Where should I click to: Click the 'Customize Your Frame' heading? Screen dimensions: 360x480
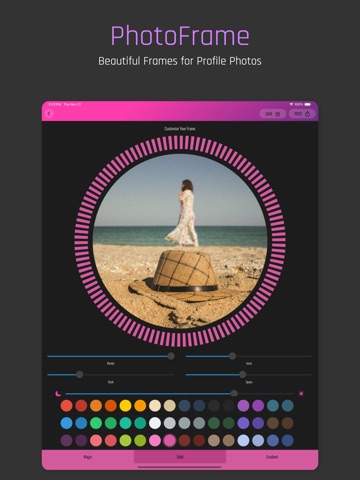tap(180, 129)
